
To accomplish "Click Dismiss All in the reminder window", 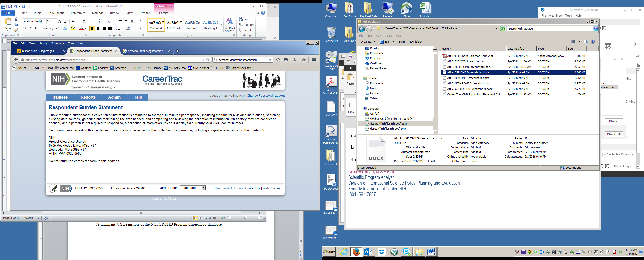I will 614,134.
